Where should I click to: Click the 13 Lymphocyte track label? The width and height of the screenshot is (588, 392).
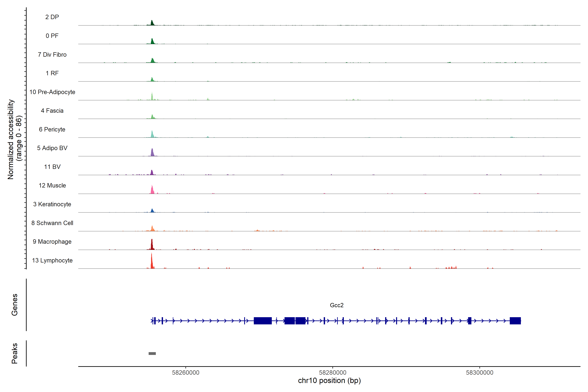click(x=52, y=260)
